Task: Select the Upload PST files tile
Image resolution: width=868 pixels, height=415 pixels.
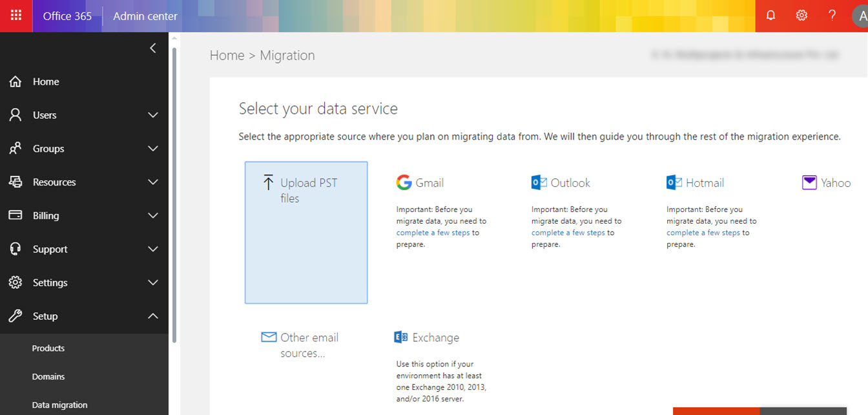Action: coord(306,233)
